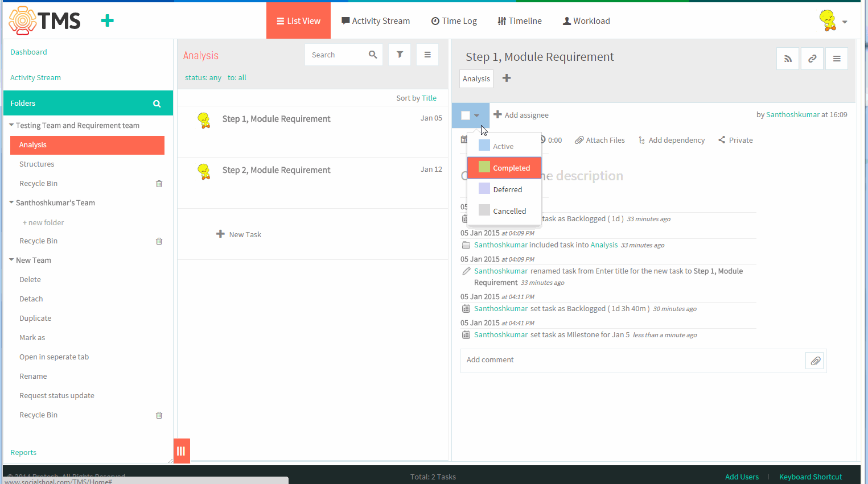
Task: Select Detach under New Team
Action: click(31, 299)
